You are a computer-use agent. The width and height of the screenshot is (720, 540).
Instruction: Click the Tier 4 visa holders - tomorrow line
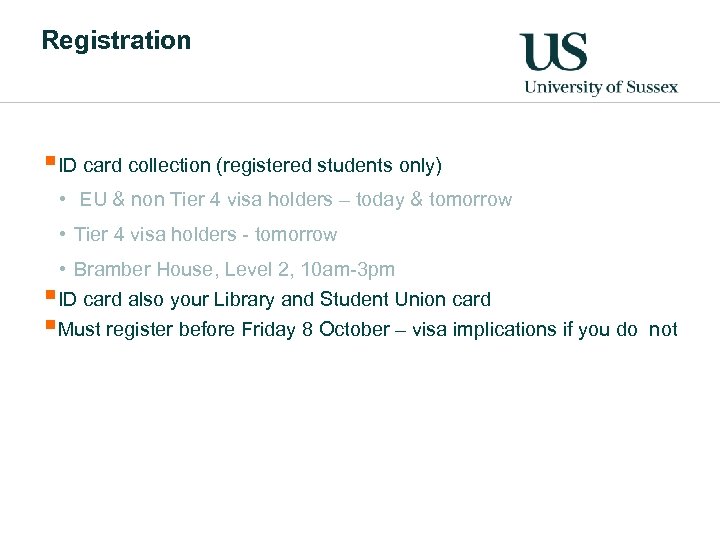pos(205,235)
